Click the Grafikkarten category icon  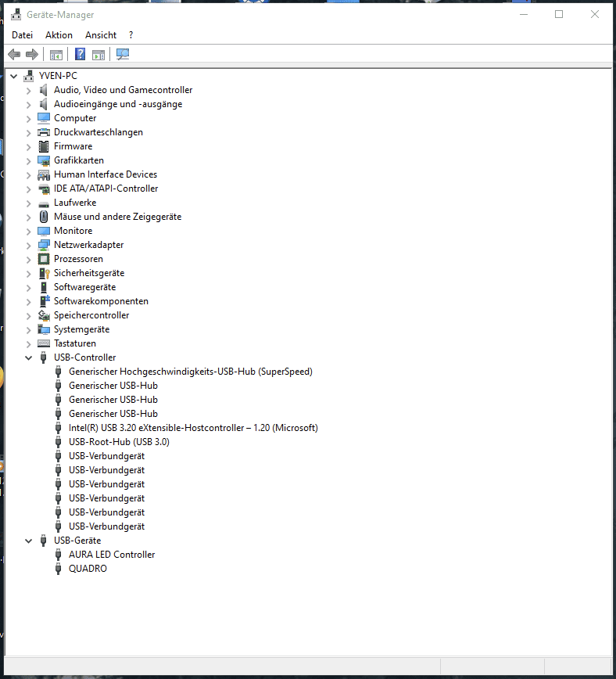tap(44, 160)
